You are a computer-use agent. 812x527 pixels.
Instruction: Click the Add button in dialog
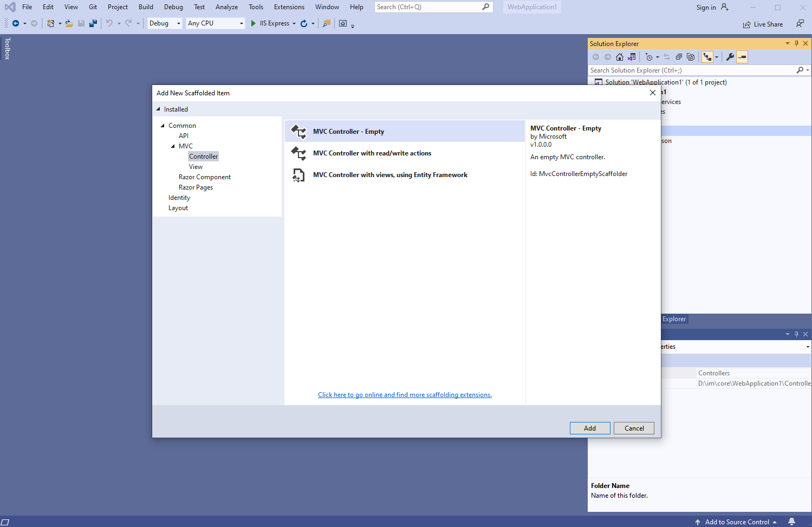click(x=589, y=428)
